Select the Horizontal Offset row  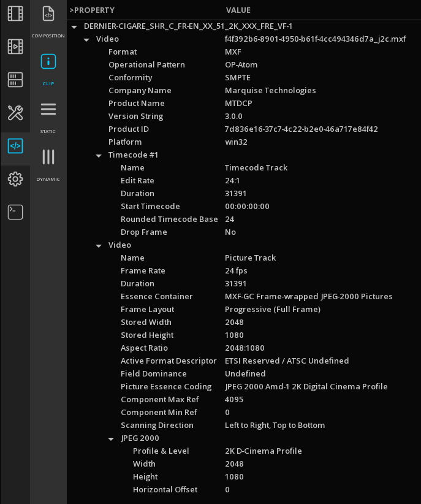[x=244, y=490]
